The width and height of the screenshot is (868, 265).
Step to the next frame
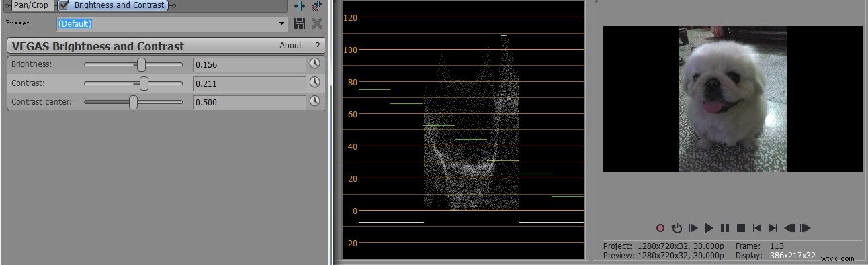click(x=806, y=228)
